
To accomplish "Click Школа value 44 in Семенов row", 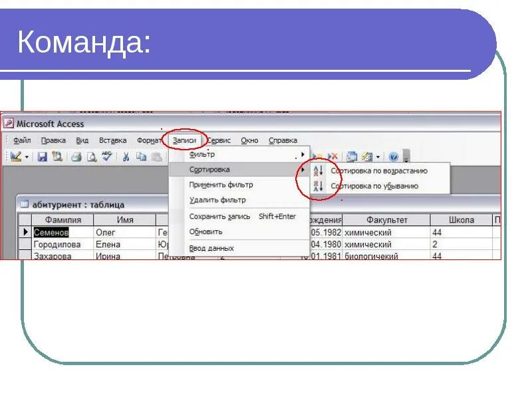I will (x=462, y=232).
